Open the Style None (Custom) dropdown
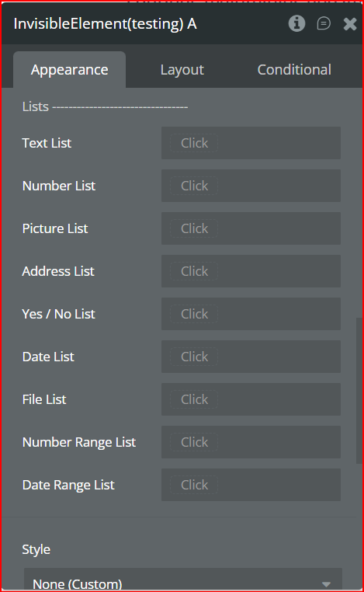Image resolution: width=364 pixels, height=592 pixels. click(183, 580)
